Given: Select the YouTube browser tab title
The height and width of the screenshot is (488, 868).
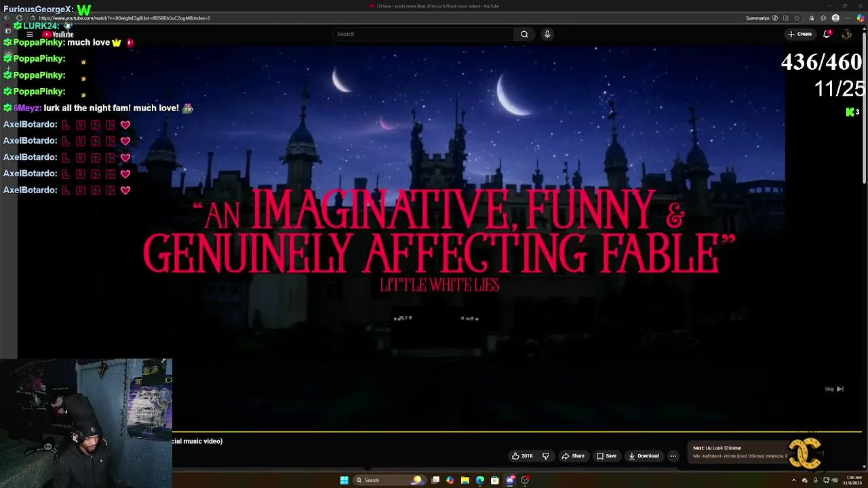Looking at the screenshot, I should point(437,6).
